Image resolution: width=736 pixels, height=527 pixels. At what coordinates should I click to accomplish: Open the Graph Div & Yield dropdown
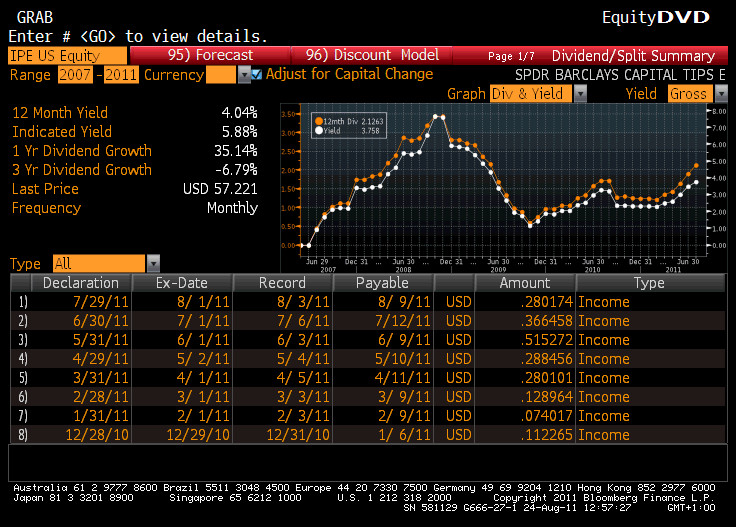(x=530, y=94)
